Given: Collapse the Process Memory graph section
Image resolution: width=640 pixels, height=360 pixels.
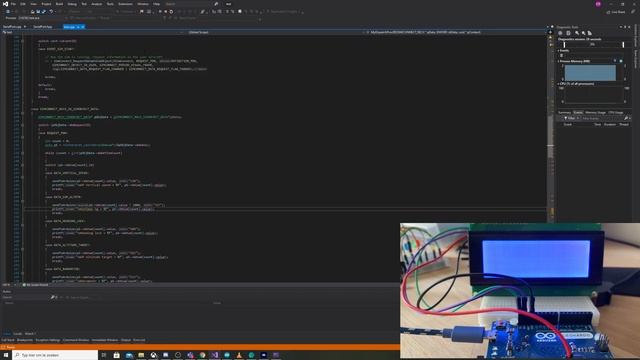Looking at the screenshot, I should pos(558,61).
